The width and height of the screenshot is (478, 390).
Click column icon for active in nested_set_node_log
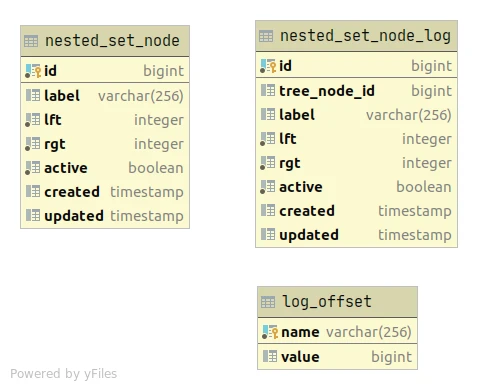pyautogui.click(x=268, y=187)
